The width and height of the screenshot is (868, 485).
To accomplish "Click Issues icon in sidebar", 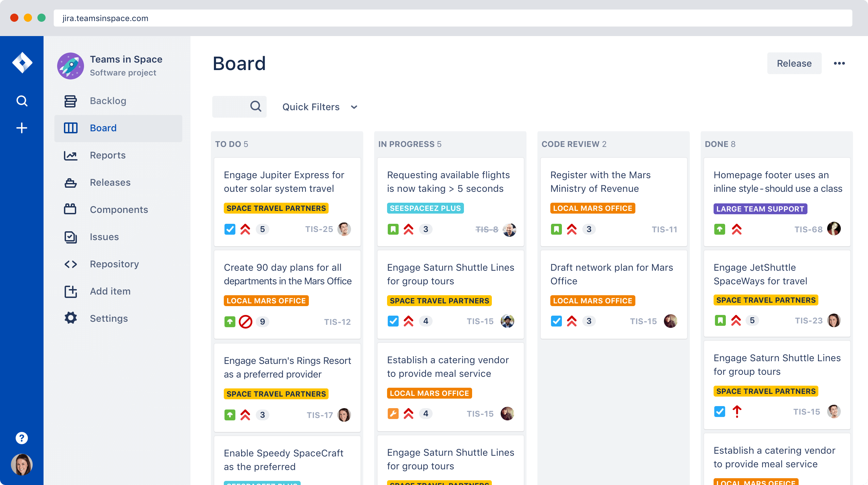I will (70, 236).
